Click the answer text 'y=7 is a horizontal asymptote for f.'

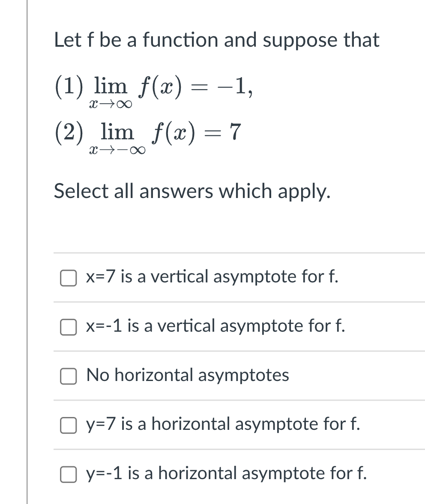(223, 424)
